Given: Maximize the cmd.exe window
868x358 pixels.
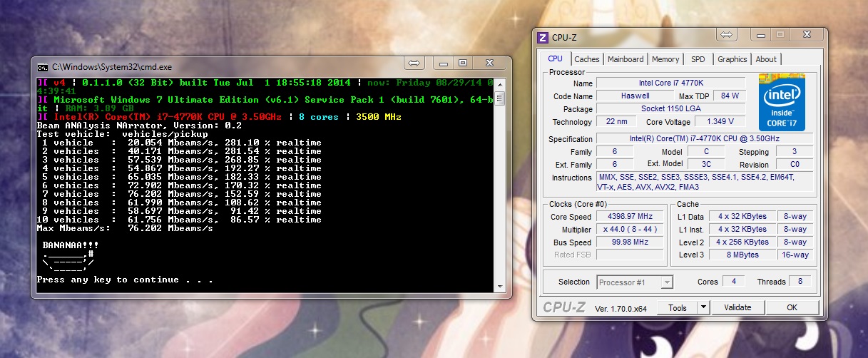Looking at the screenshot, I should 461,63.
